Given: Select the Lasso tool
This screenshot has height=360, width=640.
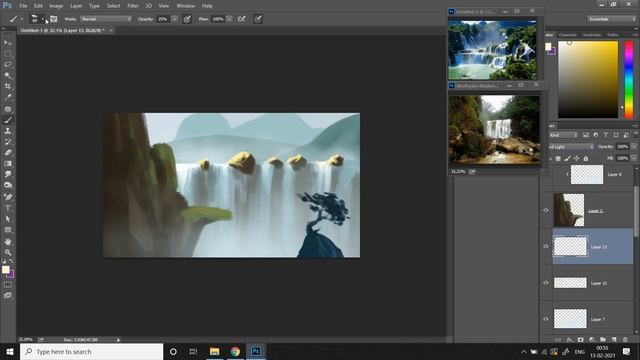Looking at the screenshot, I should (x=8, y=64).
